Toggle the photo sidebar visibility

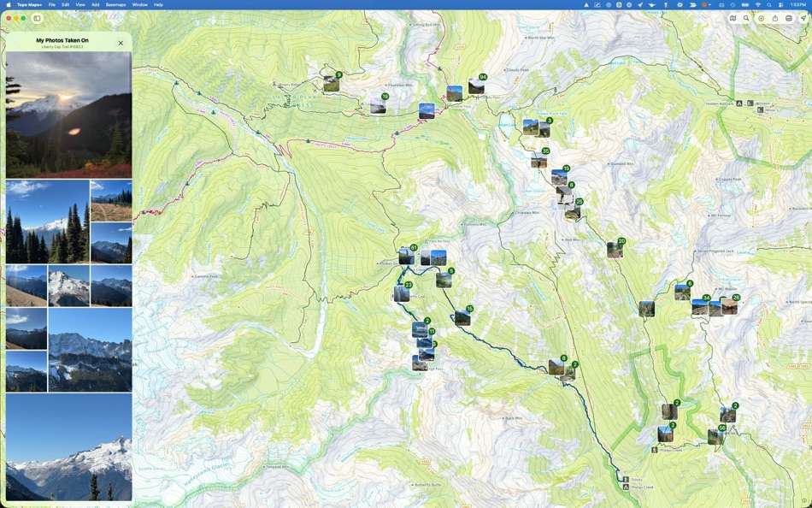(37, 18)
